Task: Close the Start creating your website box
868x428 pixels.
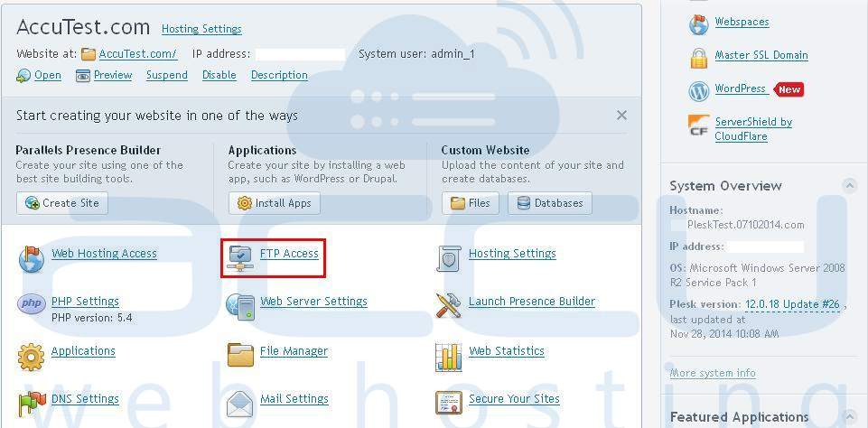Action: [621, 116]
